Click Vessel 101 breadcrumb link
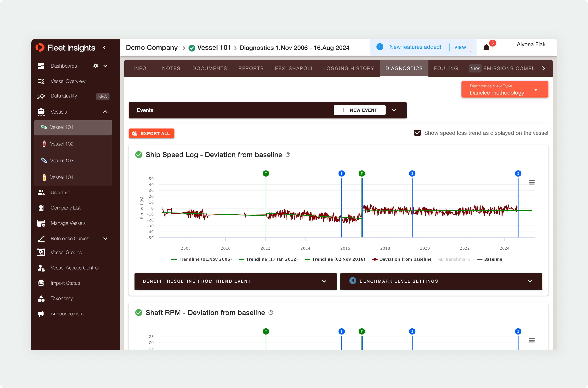The height and width of the screenshot is (388, 588). click(x=214, y=48)
